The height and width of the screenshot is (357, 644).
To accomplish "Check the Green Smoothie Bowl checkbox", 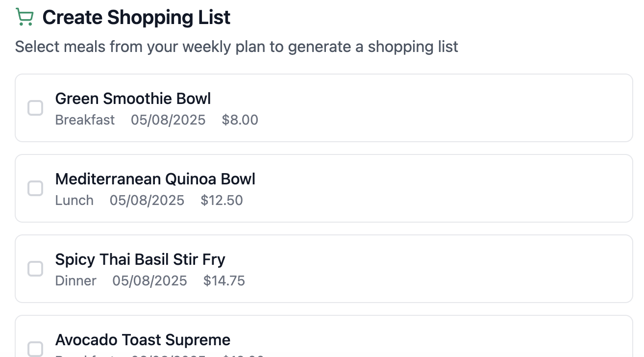I will [x=35, y=108].
